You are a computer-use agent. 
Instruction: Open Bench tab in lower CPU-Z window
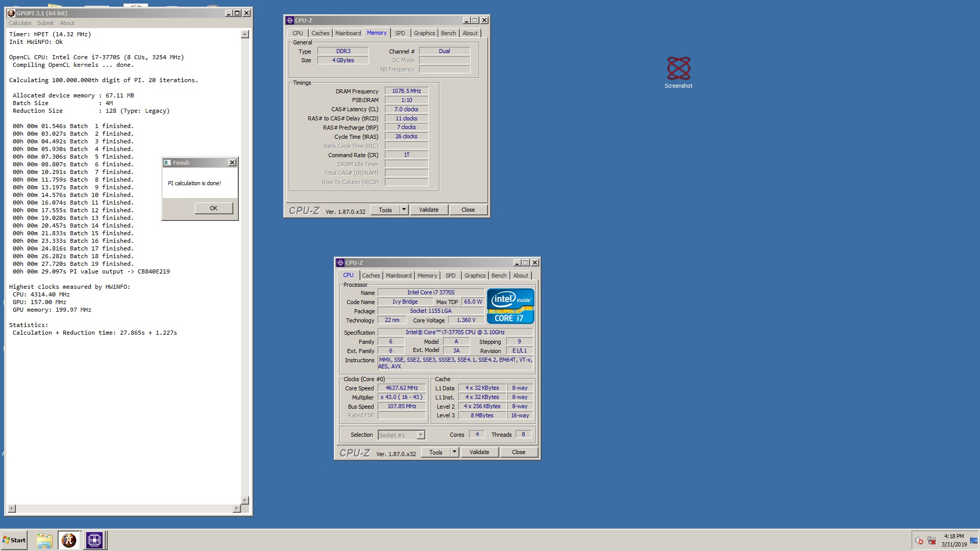(499, 275)
